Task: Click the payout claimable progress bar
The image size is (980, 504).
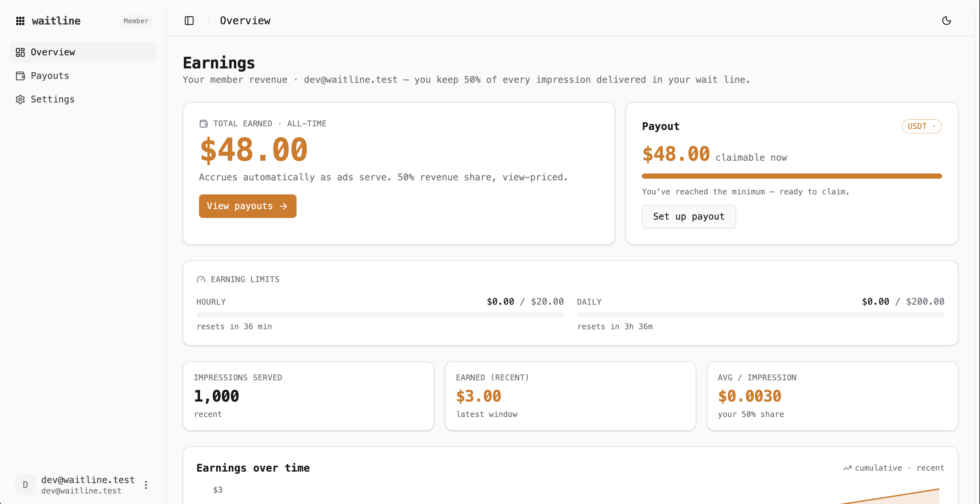Action: [x=792, y=176]
